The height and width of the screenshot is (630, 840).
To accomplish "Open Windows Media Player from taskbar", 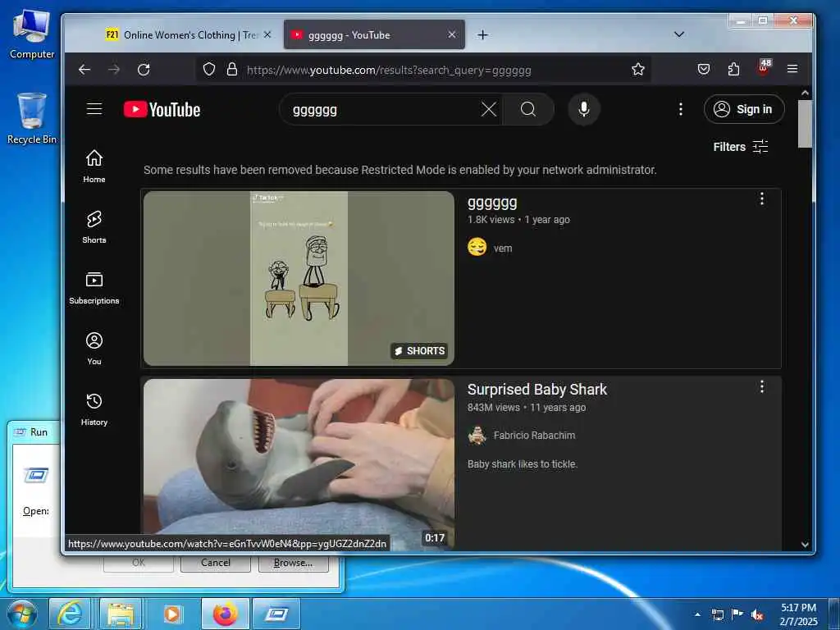I will click(172, 614).
